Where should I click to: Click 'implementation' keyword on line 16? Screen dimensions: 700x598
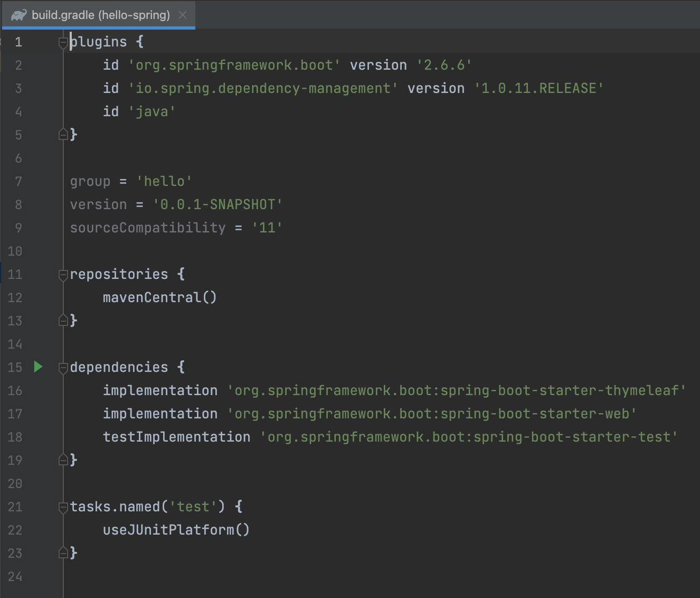[x=160, y=390]
